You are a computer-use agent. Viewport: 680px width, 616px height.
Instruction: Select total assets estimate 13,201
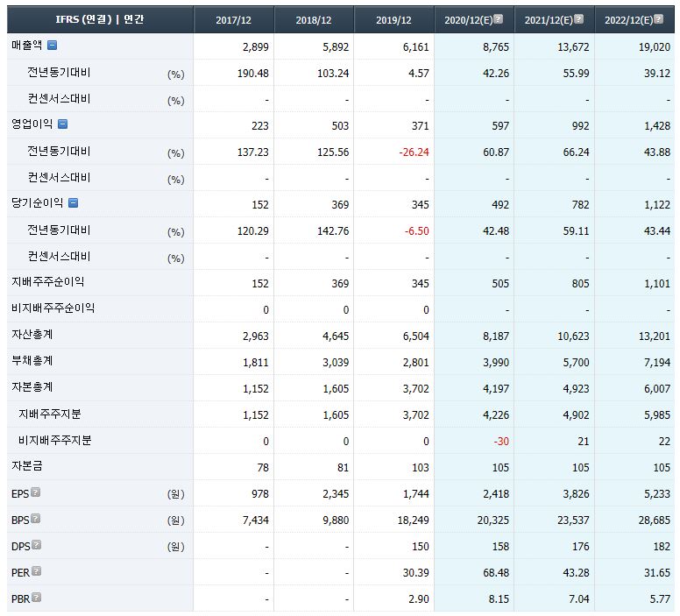click(654, 336)
